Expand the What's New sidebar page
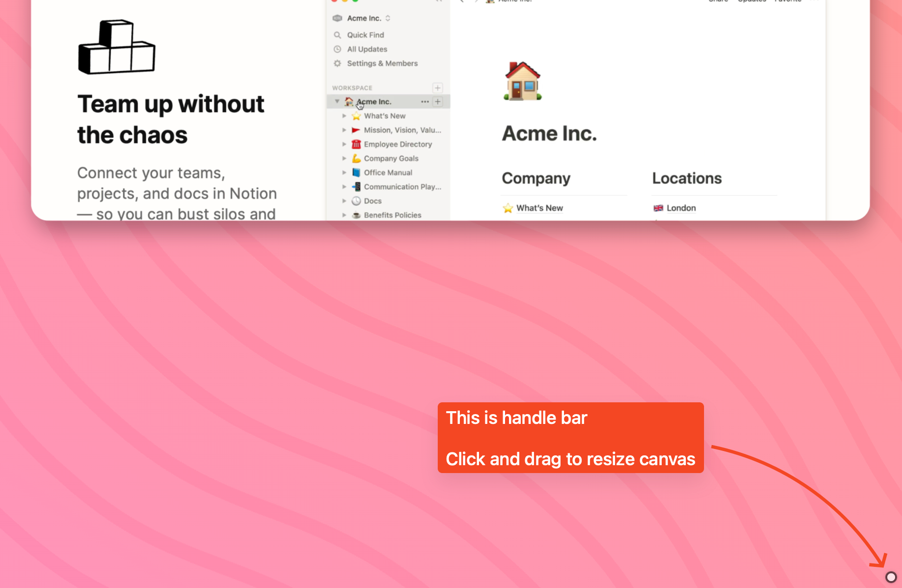 pyautogui.click(x=344, y=116)
